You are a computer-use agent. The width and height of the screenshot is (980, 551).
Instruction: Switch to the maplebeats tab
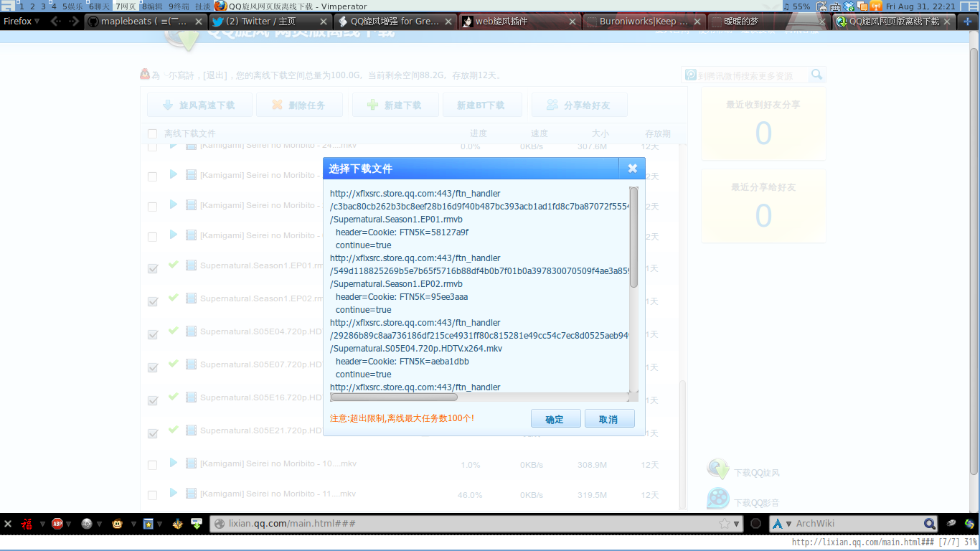coord(144,22)
